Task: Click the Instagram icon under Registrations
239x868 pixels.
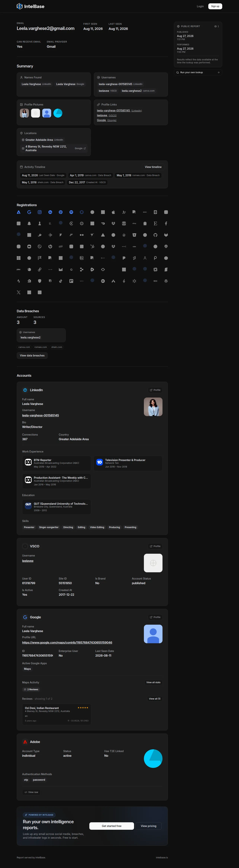Action: [x=39, y=212]
